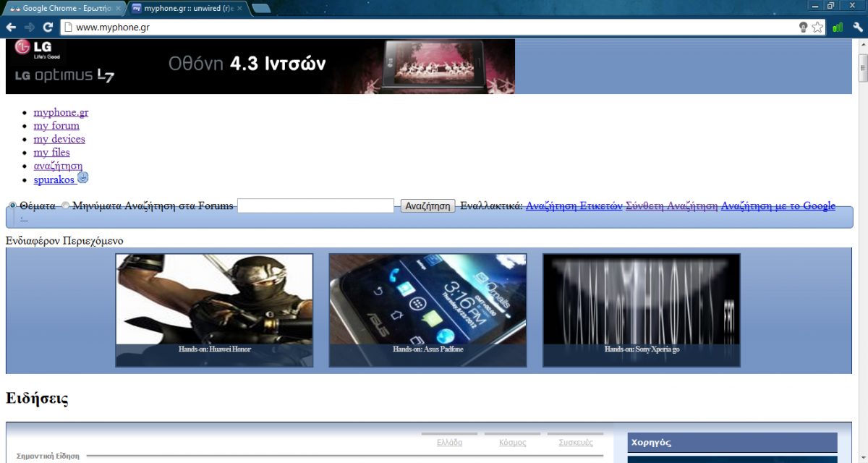Click the vertical scrollbar thumb
The image size is (868, 463).
862,69
